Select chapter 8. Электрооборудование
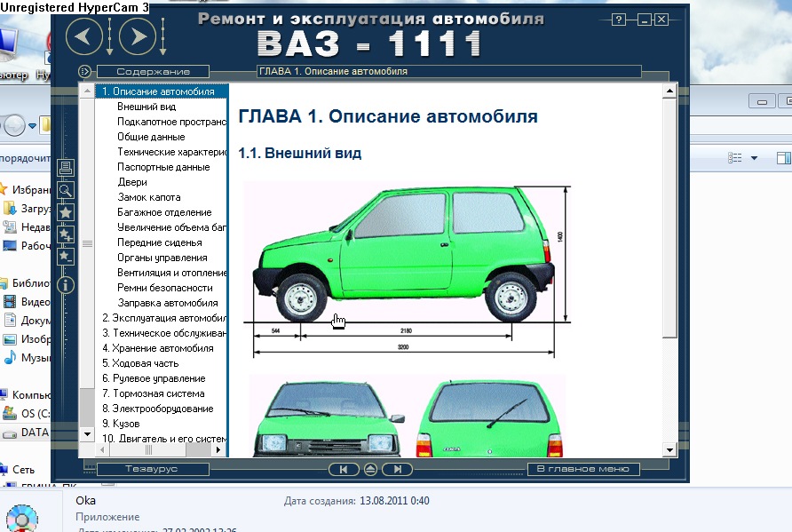 pos(157,409)
